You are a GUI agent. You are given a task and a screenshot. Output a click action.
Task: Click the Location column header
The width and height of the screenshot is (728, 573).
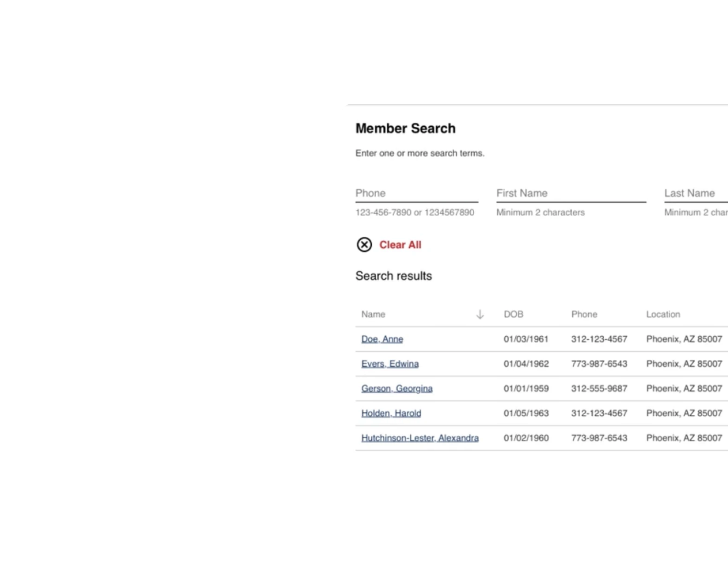pos(663,315)
